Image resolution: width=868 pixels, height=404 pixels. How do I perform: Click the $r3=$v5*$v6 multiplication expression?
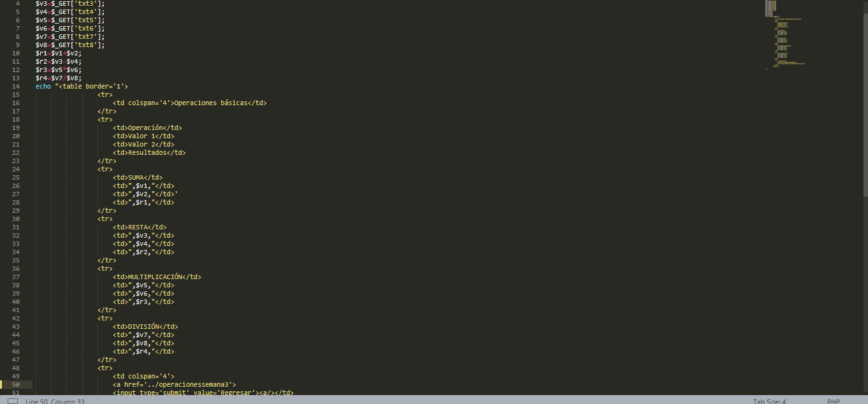(x=59, y=69)
